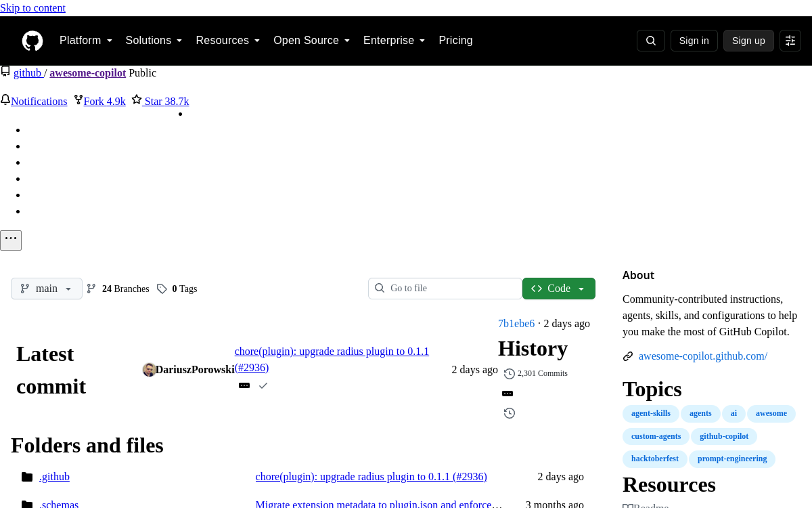Screen dimensions: 812x508
Task: Click the clock icon beside 2,301 Commits
Action: pyautogui.click(x=510, y=374)
